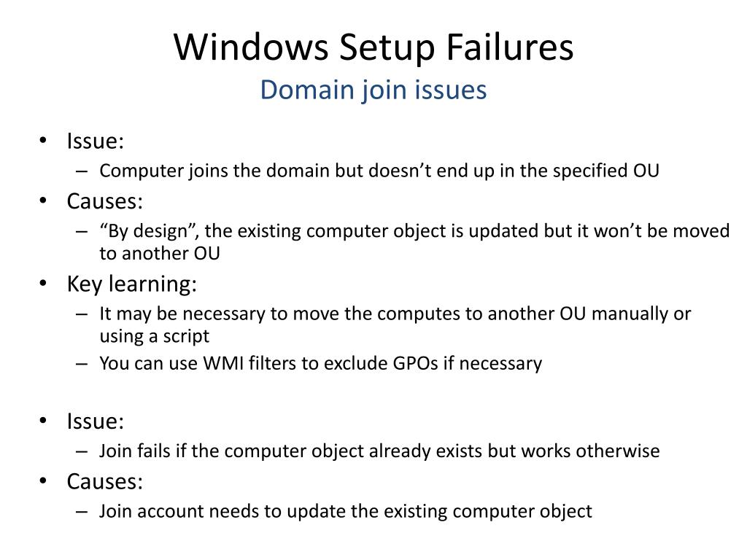
Task: Click the dash before the WMI filters line
Action: pos(82,365)
